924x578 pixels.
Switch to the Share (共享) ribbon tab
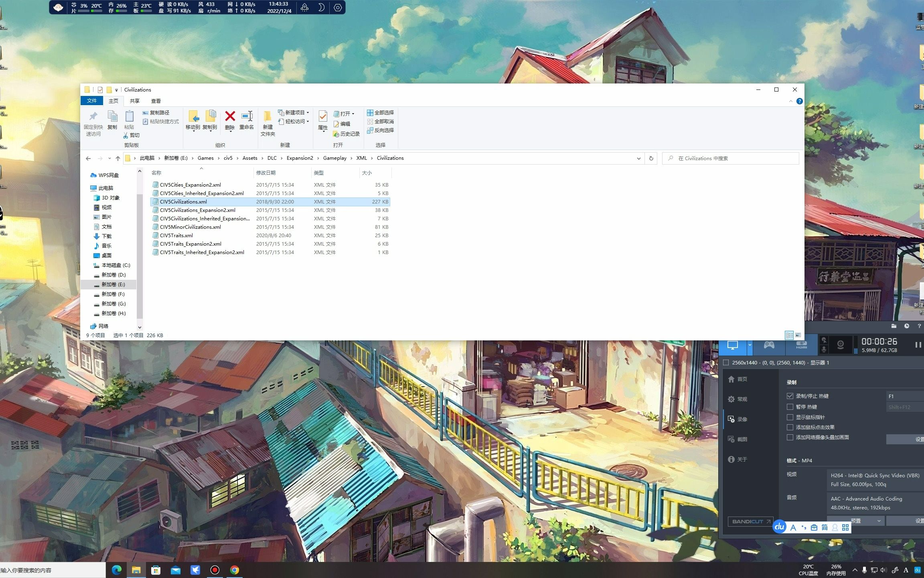click(135, 101)
